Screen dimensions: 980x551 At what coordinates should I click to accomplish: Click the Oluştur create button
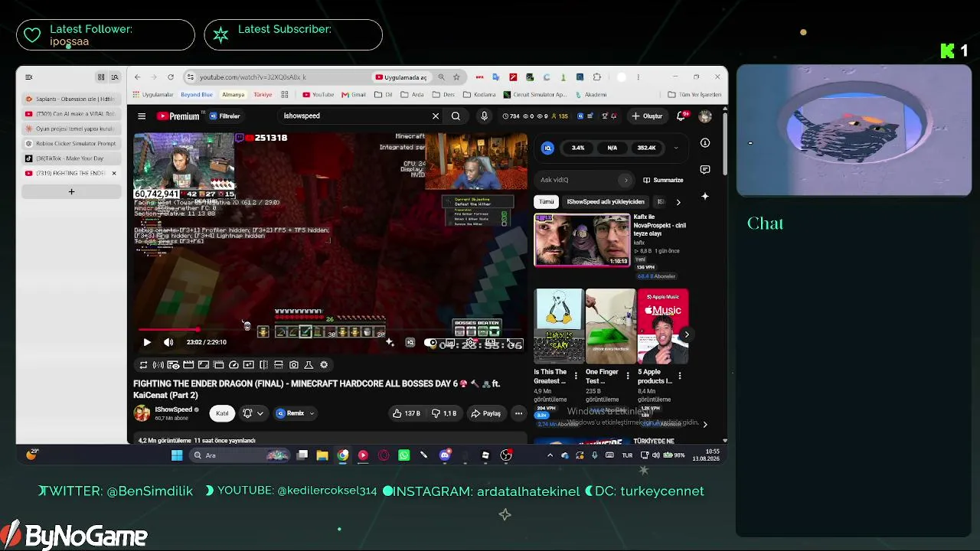click(647, 116)
